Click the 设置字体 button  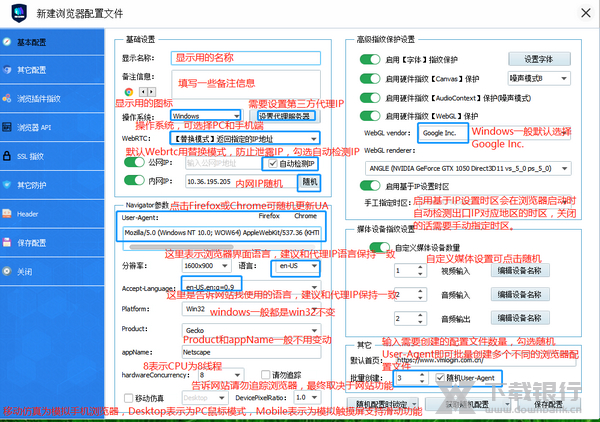(x=539, y=59)
